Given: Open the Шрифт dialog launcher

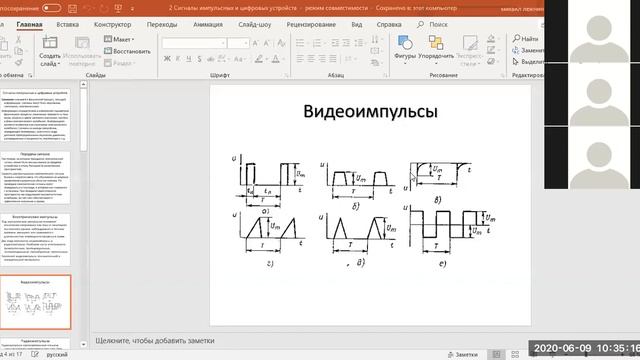Looking at the screenshot, I should coord(287,76).
